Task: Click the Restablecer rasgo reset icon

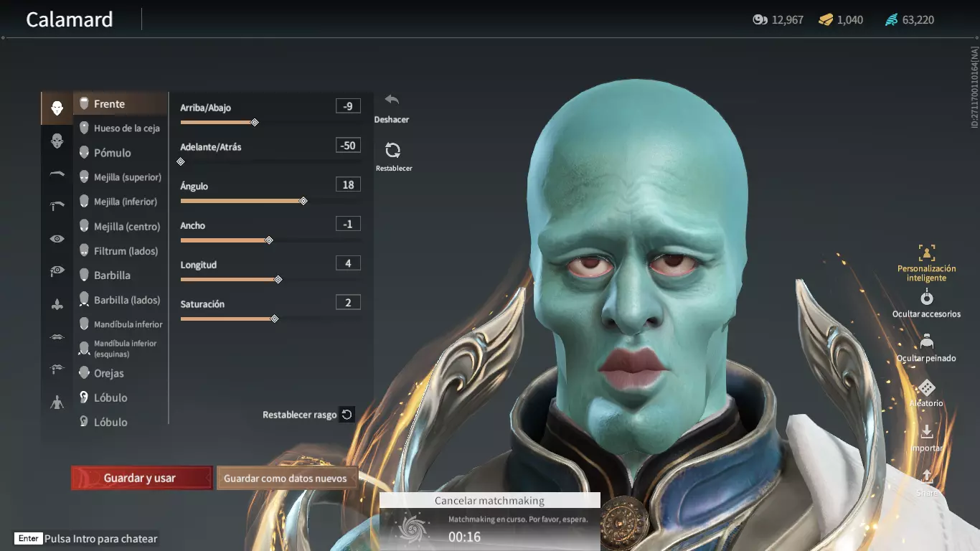Action: tap(347, 414)
